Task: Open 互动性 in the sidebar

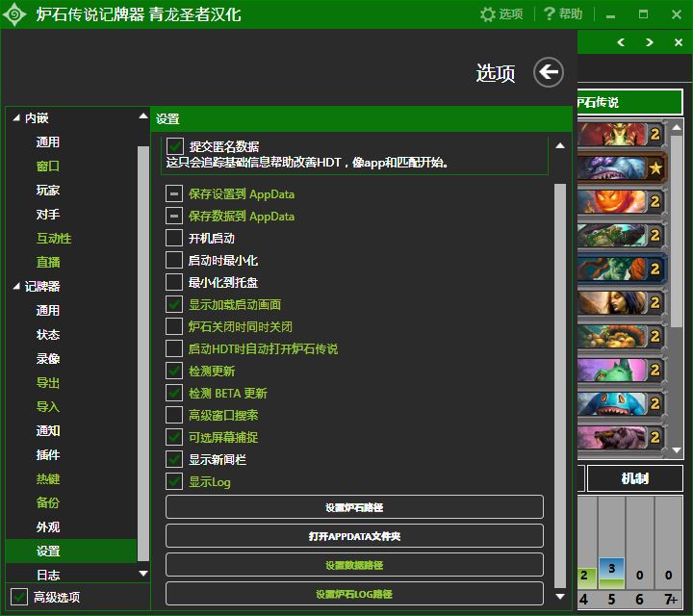Action: point(54,238)
